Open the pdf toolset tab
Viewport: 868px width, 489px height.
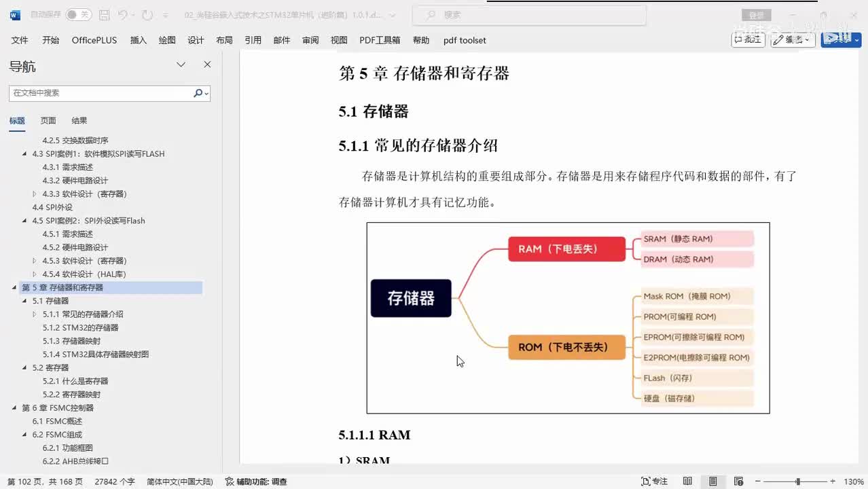(465, 40)
